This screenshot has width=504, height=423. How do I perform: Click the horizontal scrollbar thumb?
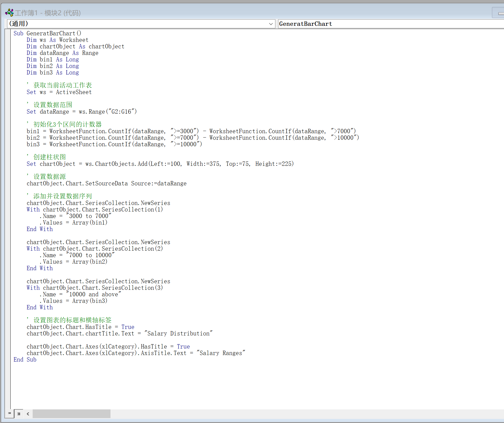point(72,414)
